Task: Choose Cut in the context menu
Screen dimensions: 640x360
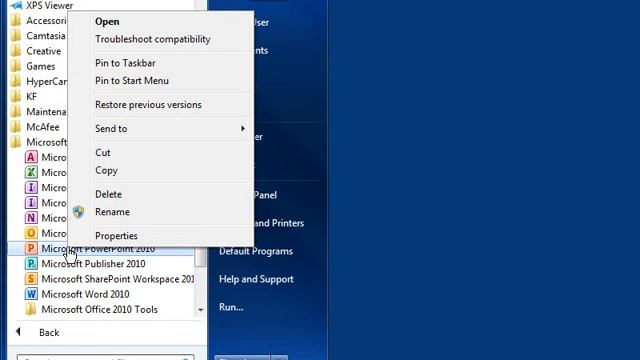Action: tap(102, 152)
